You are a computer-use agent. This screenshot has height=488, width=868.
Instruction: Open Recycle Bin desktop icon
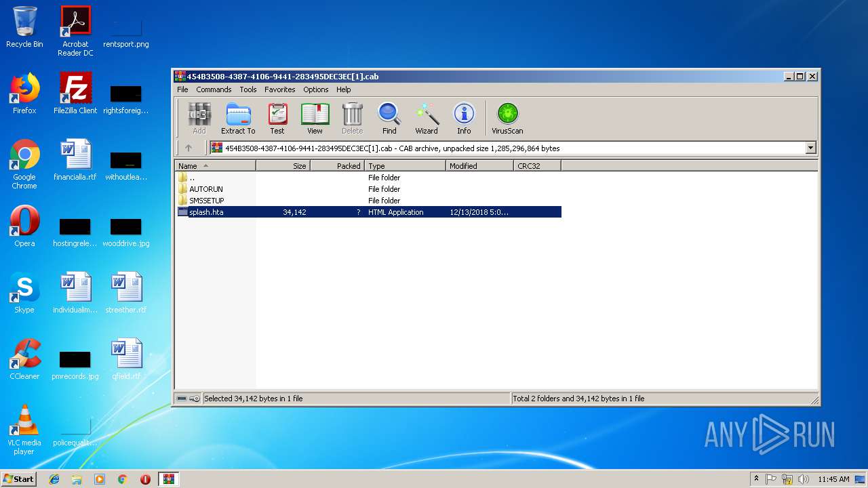tap(24, 28)
